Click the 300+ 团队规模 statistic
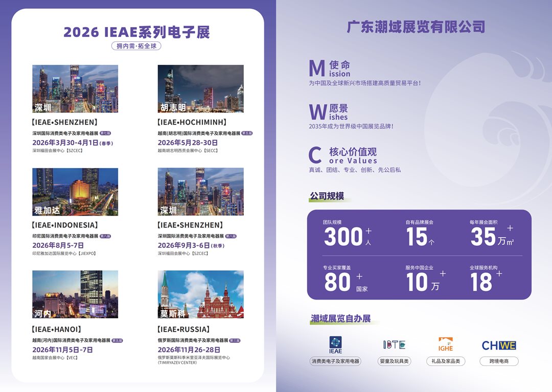This screenshot has width=552, height=392. (348, 233)
